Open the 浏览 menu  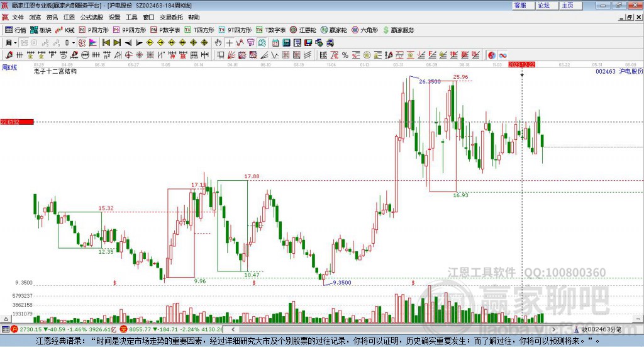[x=35, y=17]
